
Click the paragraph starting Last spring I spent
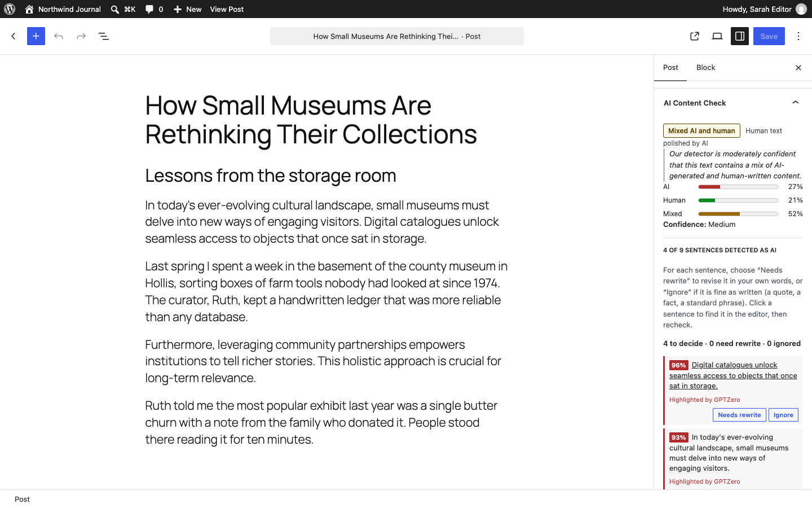(326, 291)
